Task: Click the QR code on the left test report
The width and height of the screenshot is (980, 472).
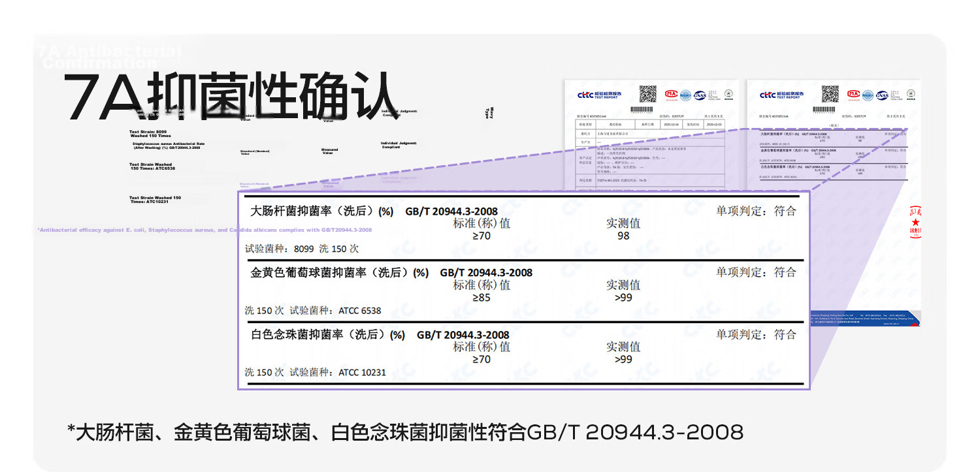Action: point(647,93)
